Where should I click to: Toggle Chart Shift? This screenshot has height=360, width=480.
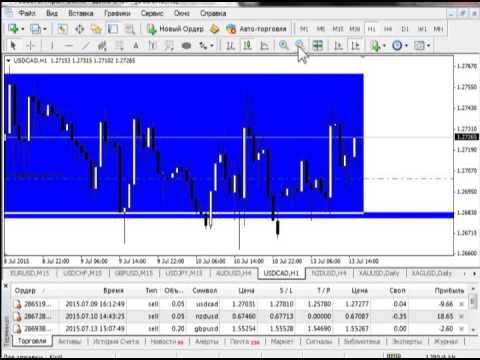tap(355, 45)
